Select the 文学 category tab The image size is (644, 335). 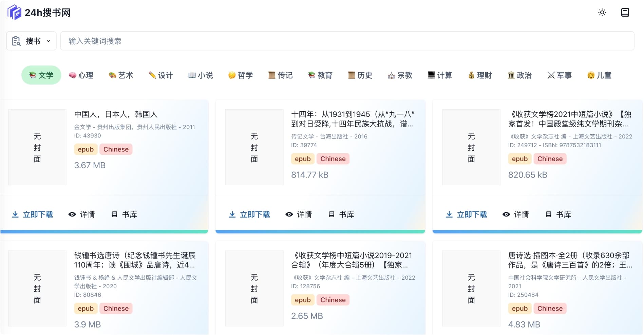point(41,75)
